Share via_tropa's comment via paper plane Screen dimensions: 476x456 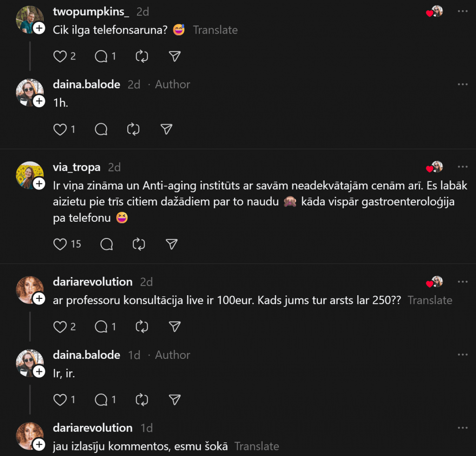click(172, 244)
